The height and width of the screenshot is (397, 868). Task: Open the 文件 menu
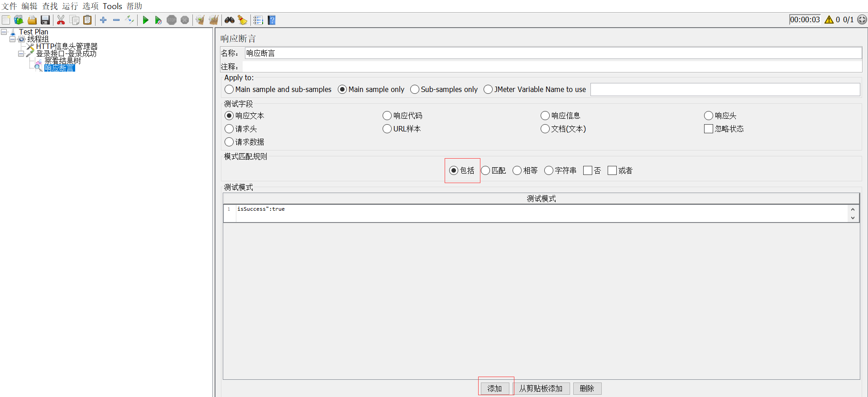click(x=10, y=6)
